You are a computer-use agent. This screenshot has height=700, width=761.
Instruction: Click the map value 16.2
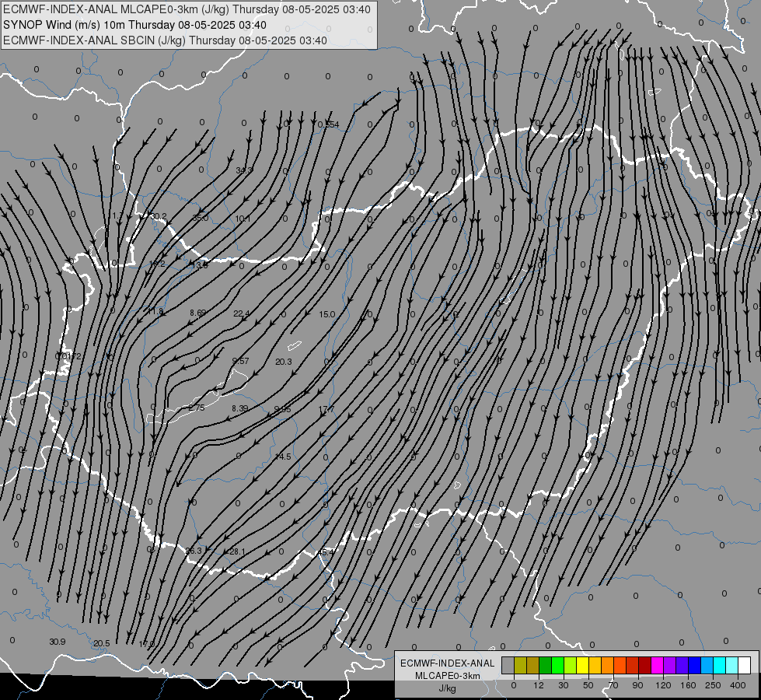[157, 264]
